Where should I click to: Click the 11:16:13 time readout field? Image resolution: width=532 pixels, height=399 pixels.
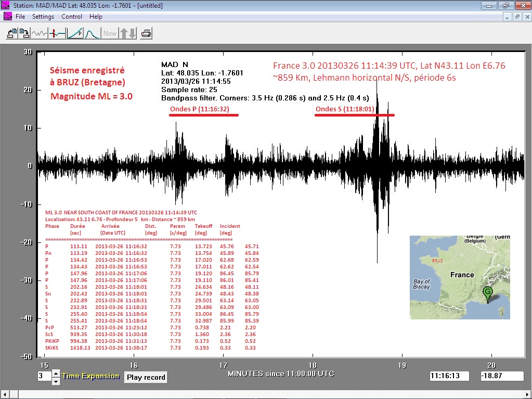point(449,376)
